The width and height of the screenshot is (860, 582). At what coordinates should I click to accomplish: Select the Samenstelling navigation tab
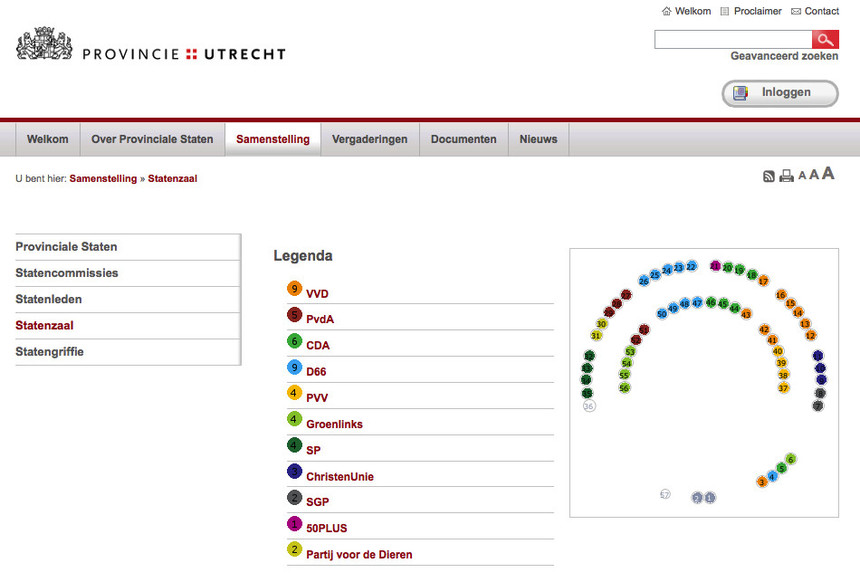273,139
